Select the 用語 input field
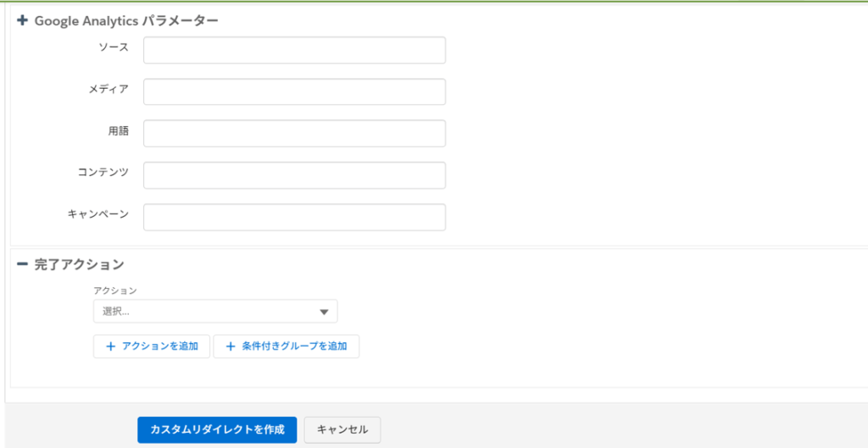Viewport: 868px width, 448px height. coord(294,133)
